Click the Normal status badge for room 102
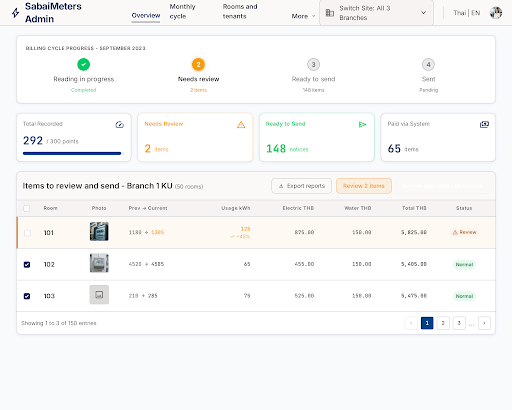 (464, 265)
